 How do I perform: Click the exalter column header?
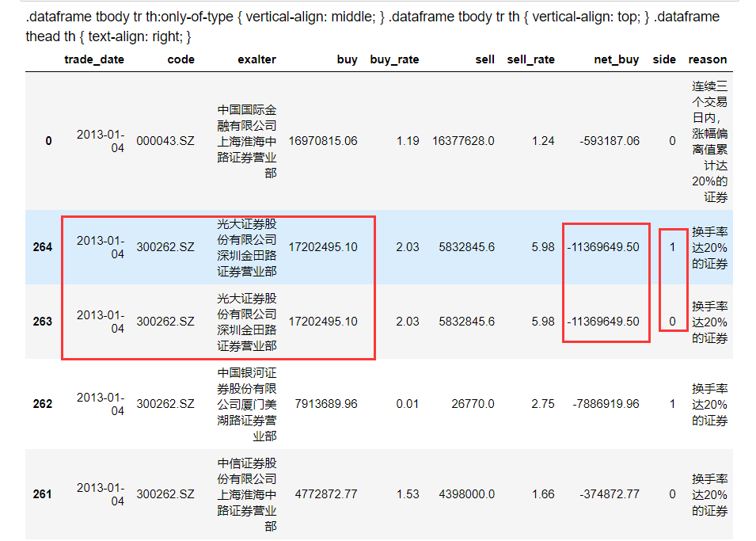pos(256,59)
